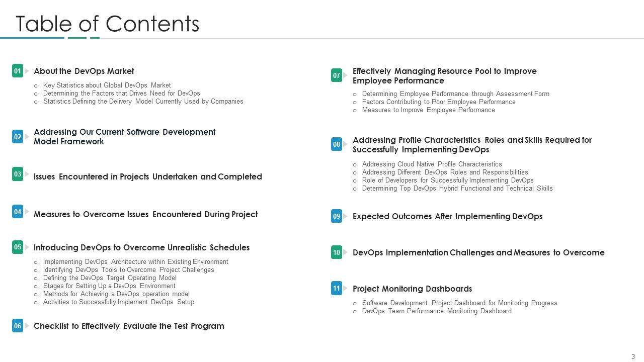Select the green 07 section badge

click(x=337, y=75)
